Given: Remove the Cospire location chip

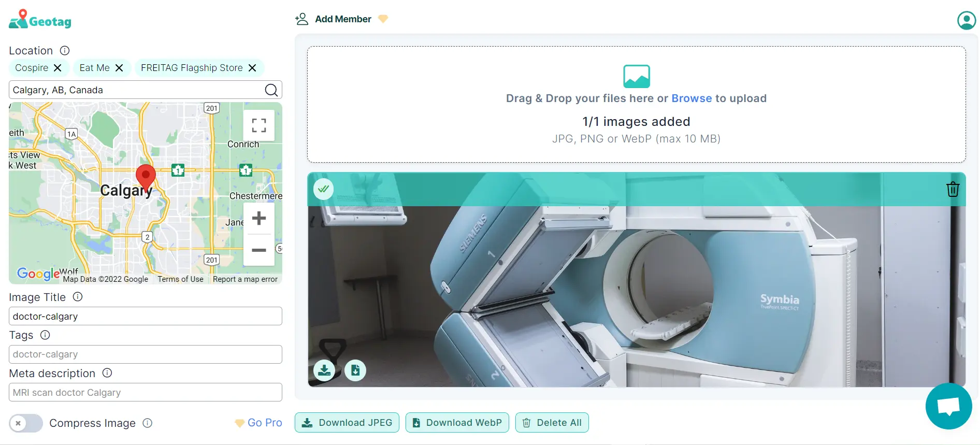Looking at the screenshot, I should [57, 68].
